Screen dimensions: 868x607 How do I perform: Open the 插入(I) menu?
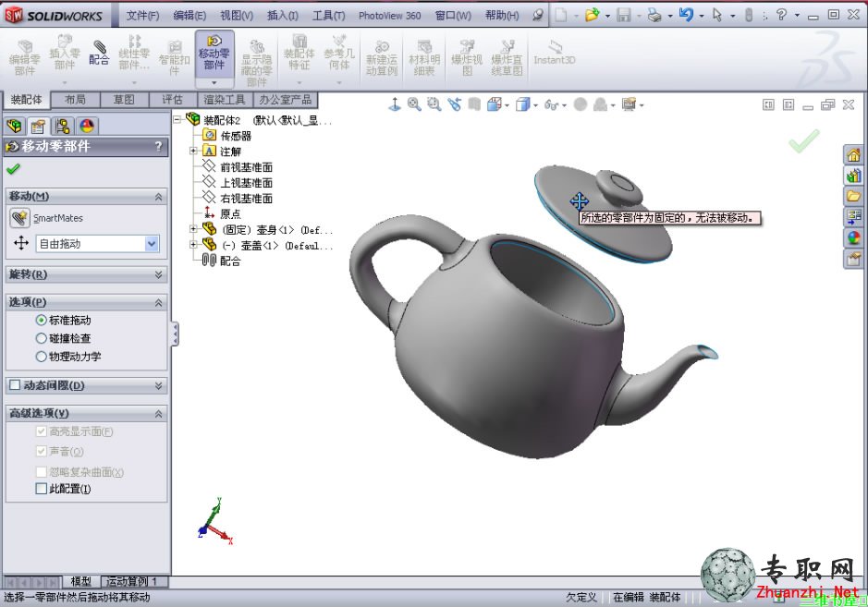click(282, 16)
